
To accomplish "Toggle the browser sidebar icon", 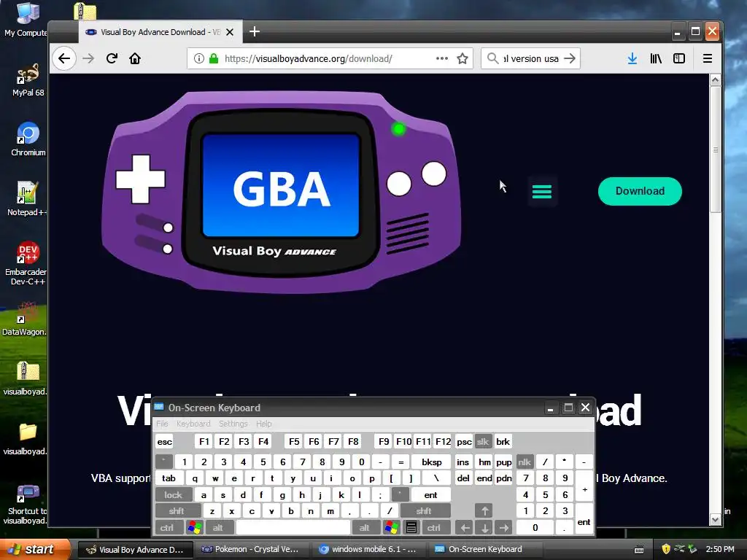I will pos(679,58).
